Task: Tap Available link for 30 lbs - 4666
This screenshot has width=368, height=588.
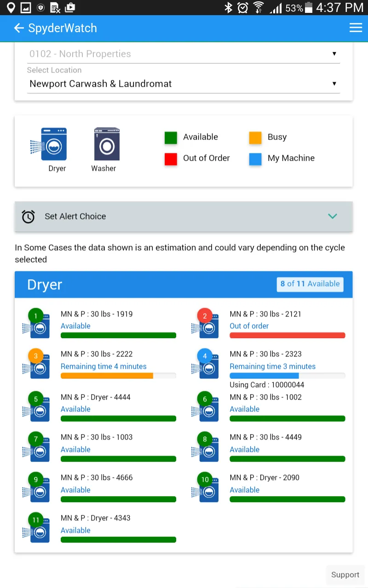Action: [x=75, y=490]
